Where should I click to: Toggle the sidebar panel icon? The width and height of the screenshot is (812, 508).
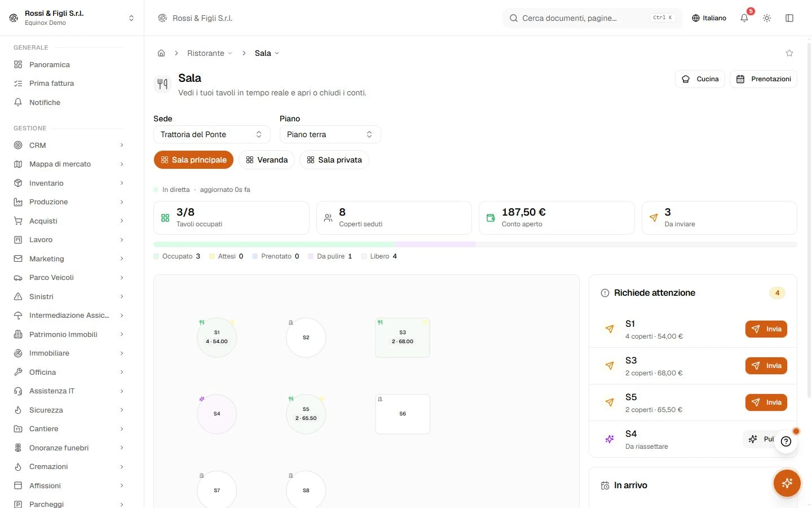pos(789,18)
